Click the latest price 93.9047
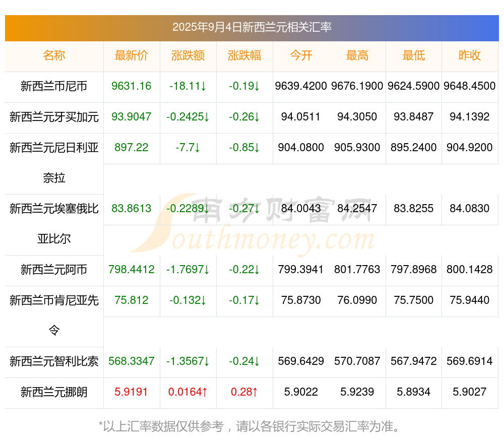Viewport: 504px width, 442px height. (132, 117)
